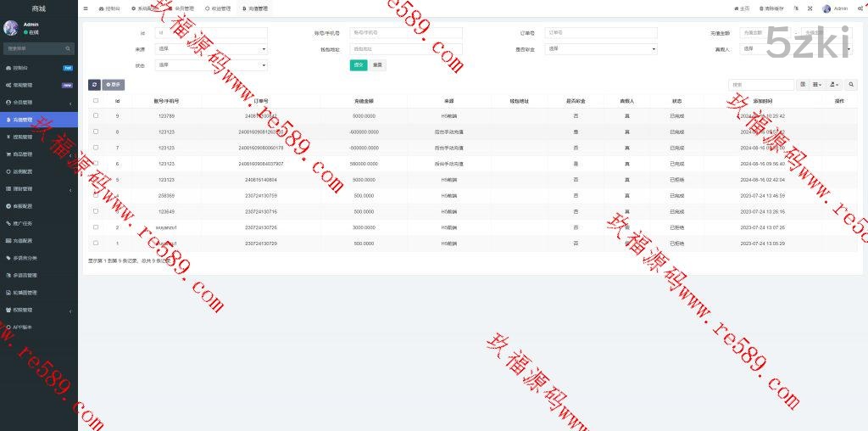Screen dimensions: 868x431
Task: Click the 重置 reset button
Action: [377, 64]
